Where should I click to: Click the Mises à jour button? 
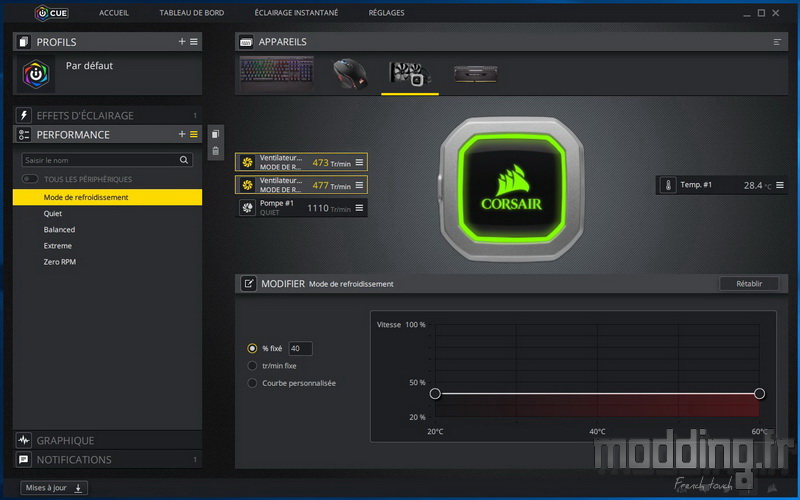(x=54, y=488)
